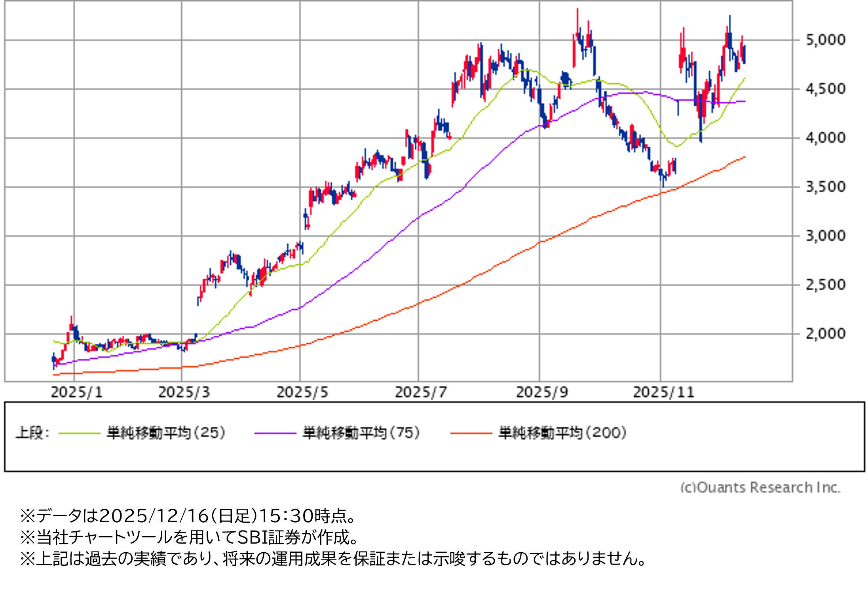Viewport: 868px width, 601px height.
Task: Click the 2025/5 date axis label
Action: pyautogui.click(x=302, y=392)
